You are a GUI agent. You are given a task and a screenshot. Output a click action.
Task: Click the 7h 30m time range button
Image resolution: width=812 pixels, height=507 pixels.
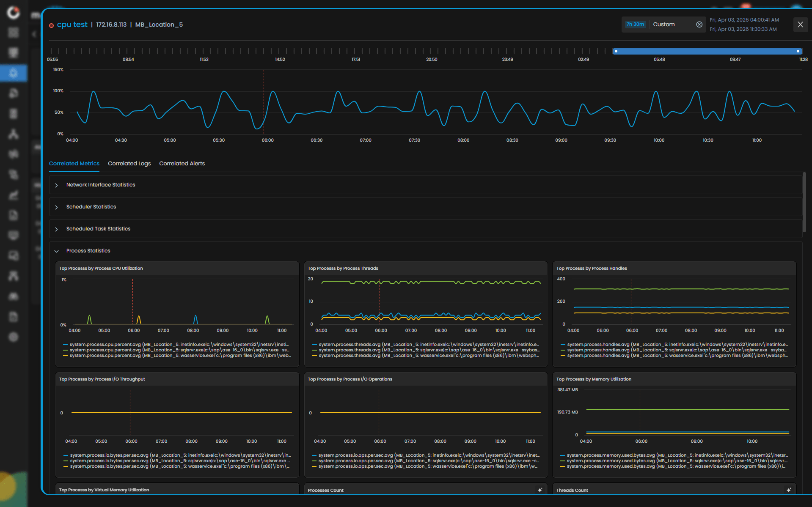pos(635,24)
